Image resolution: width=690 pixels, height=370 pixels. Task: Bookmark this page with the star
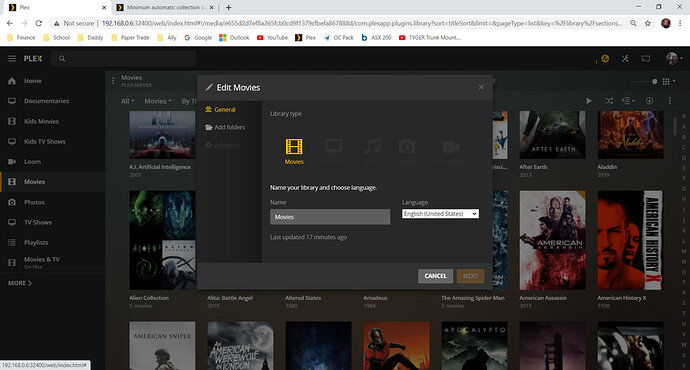[x=648, y=23]
